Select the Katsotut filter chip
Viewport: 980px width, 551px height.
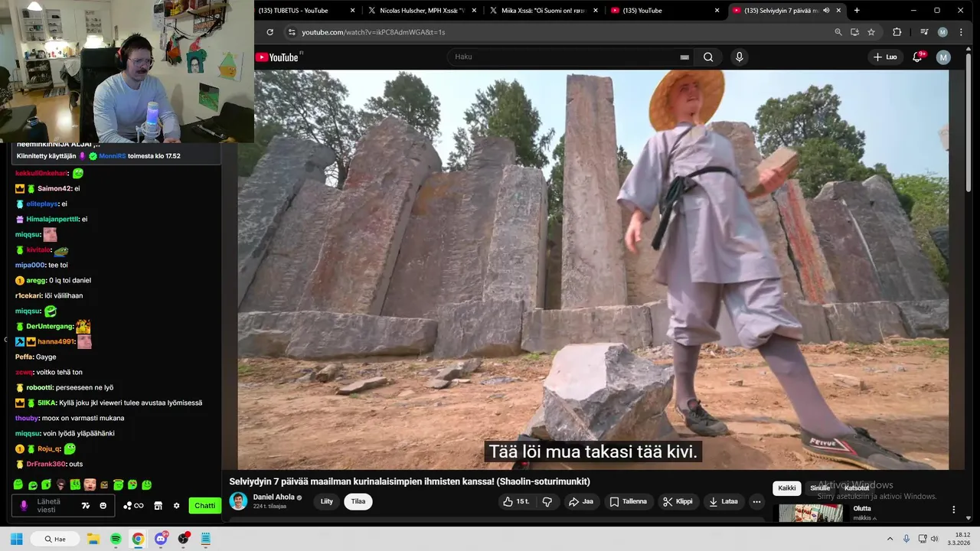pyautogui.click(x=856, y=488)
